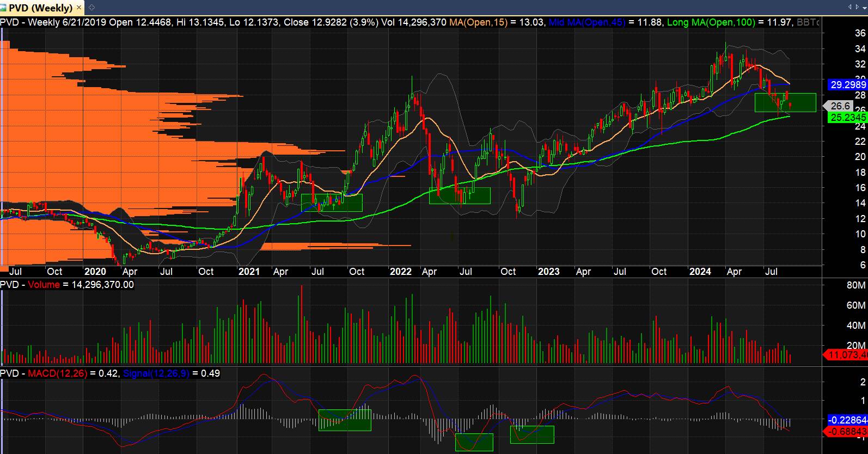Select the blue 29.2989 price label

coord(847,84)
